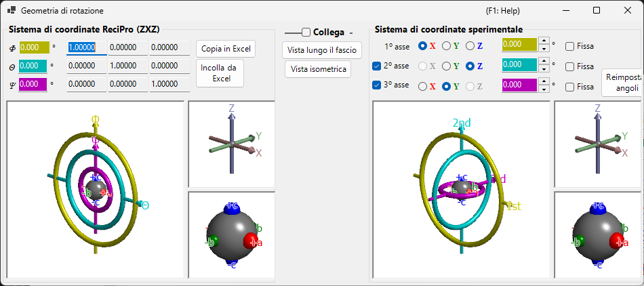Click the 1.00000 matrix cell in third row
644x286 pixels.
[169, 84]
